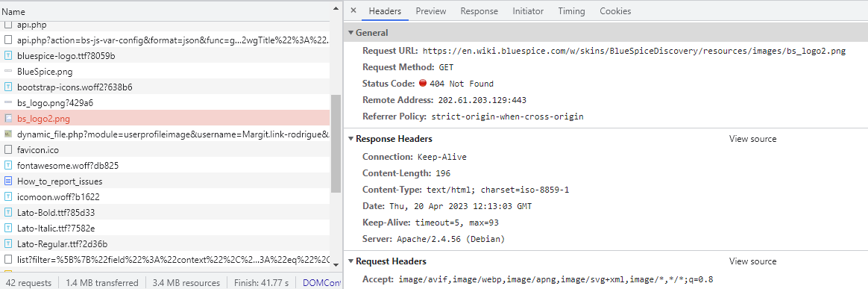Click thumbnail icon of dynamic_file.php request
The height and width of the screenshot is (289, 868).
coord(8,134)
